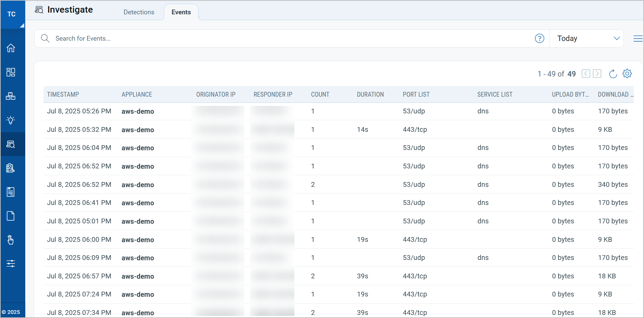Select the Jul 8, 2025 06:00 PM timestamp
The image size is (644, 318).
[x=79, y=239]
